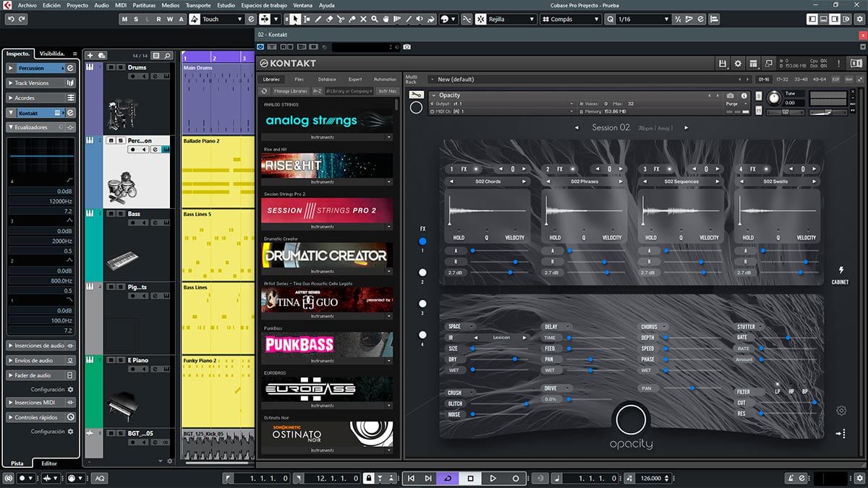This screenshot has width=868, height=488.
Task: Click the wrench icon beside Opacity instrument
Action: click(416, 95)
